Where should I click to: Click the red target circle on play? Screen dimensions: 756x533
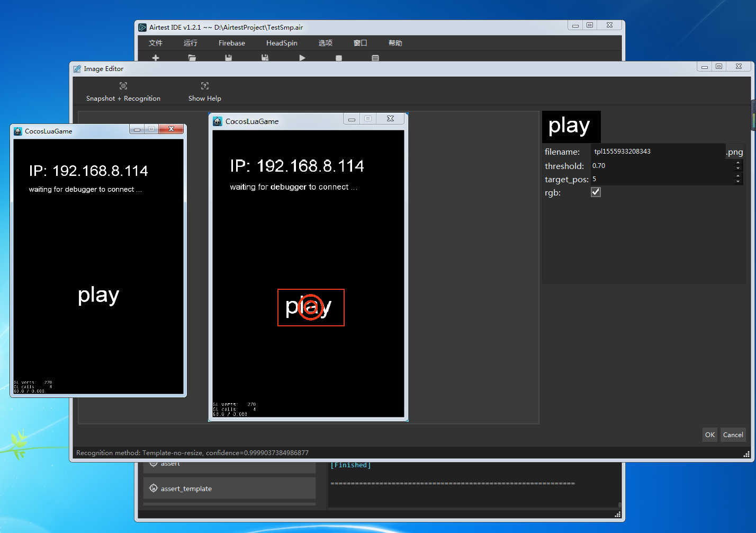(x=311, y=307)
